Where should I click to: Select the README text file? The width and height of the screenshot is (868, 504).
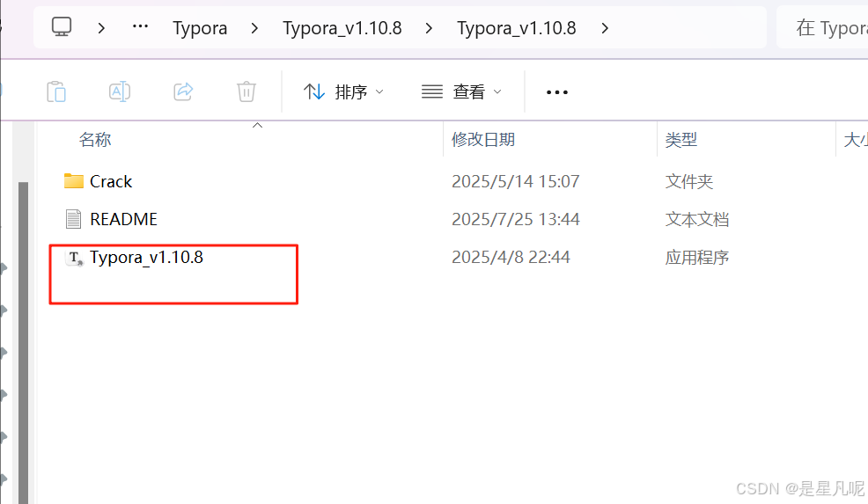point(123,219)
